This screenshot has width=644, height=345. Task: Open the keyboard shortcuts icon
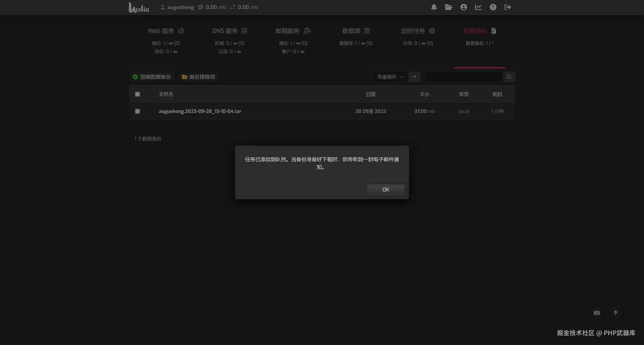597,313
